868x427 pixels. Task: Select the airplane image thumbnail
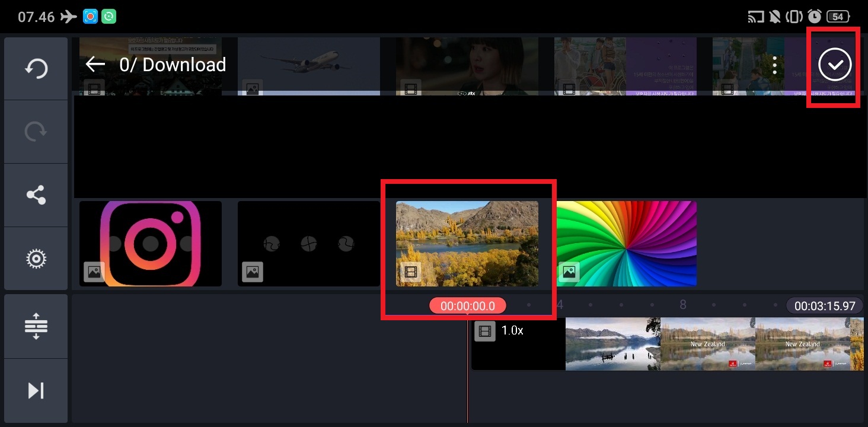tap(309, 66)
